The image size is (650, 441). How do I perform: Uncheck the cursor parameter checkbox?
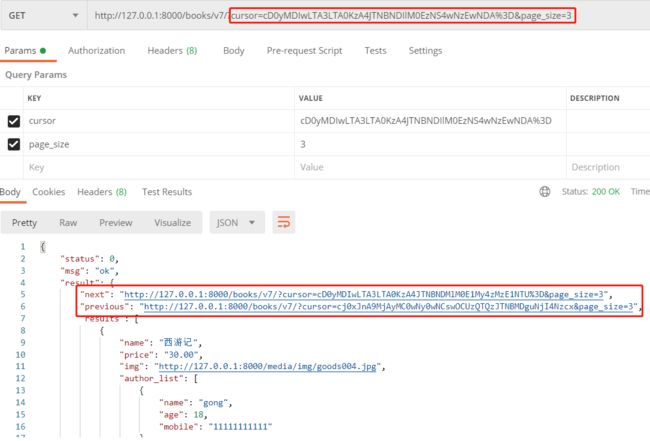[14, 121]
